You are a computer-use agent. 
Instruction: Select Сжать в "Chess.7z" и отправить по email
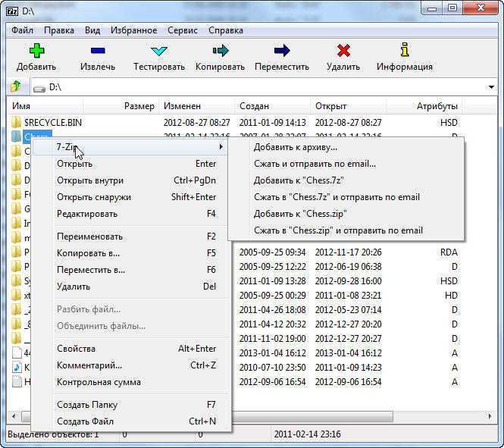click(346, 197)
